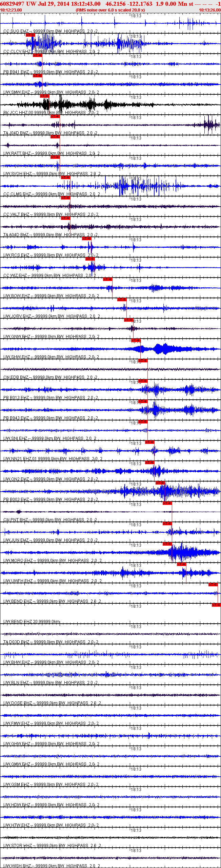Click the UW.GSM.EHZ station label
This screenshot has width=221, height=868.
[x=51, y=785]
